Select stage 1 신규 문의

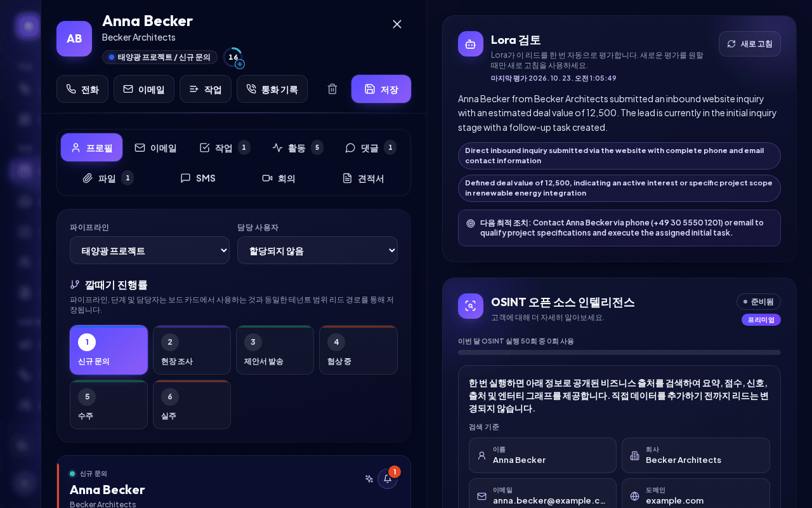(x=108, y=350)
